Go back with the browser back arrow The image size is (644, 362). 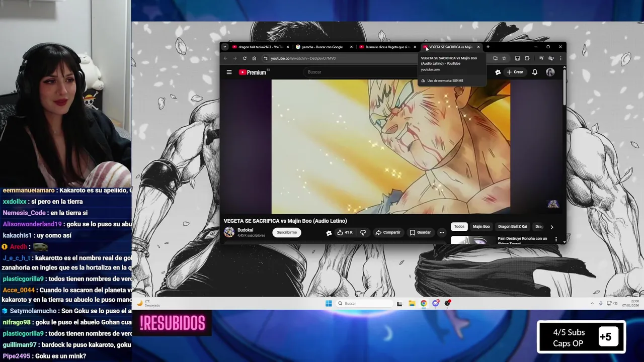pyautogui.click(x=225, y=58)
